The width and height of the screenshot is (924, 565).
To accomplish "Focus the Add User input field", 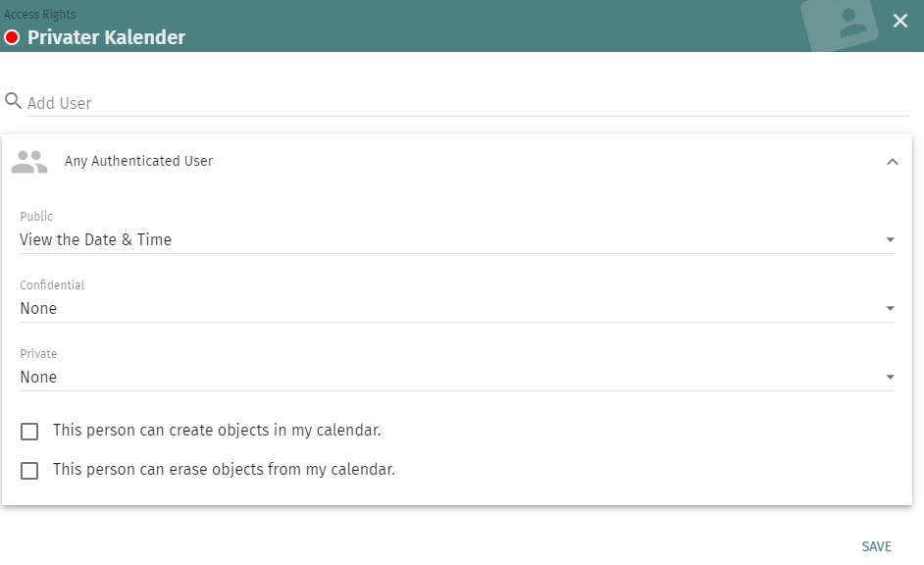I will point(461,103).
